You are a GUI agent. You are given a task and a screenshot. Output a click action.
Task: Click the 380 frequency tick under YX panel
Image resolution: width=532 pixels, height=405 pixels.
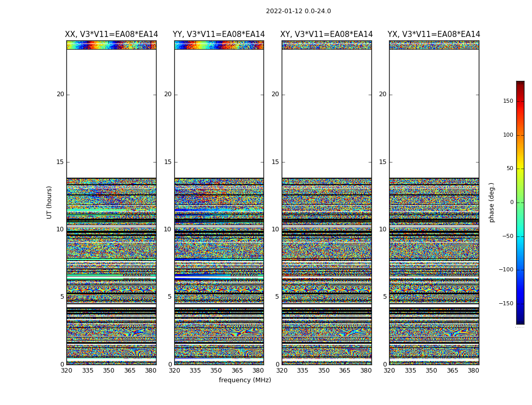473,371
